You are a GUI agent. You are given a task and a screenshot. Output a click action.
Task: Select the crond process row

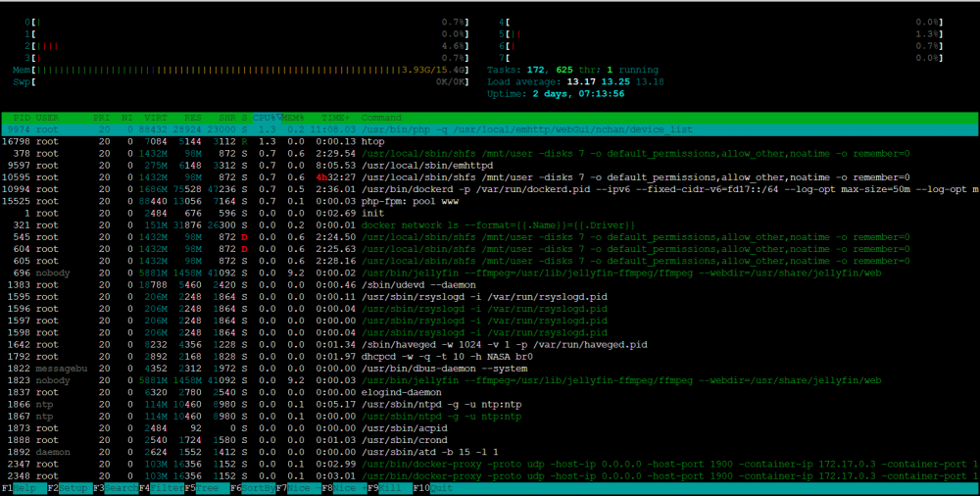490,440
